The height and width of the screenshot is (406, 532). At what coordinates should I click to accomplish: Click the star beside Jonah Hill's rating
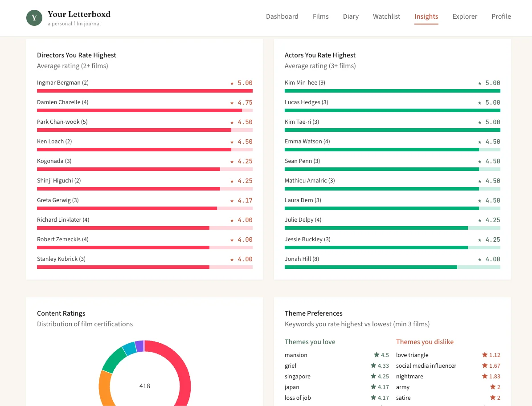click(479, 259)
